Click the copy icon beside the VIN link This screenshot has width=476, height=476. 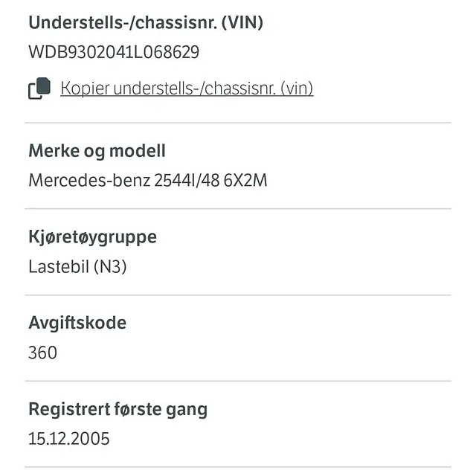39,89
